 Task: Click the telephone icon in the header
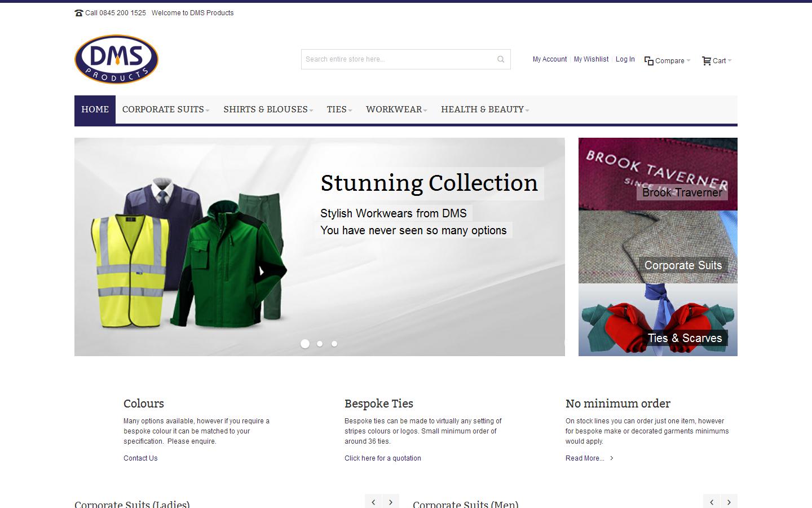78,12
